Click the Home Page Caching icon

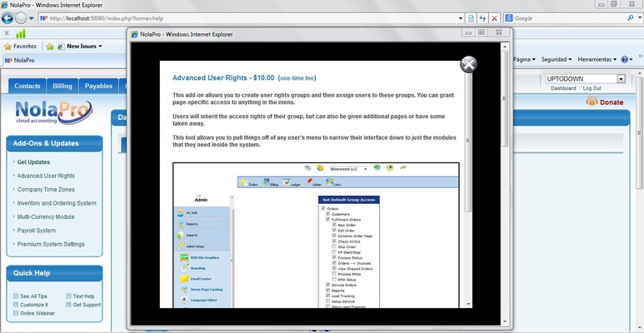(x=184, y=290)
